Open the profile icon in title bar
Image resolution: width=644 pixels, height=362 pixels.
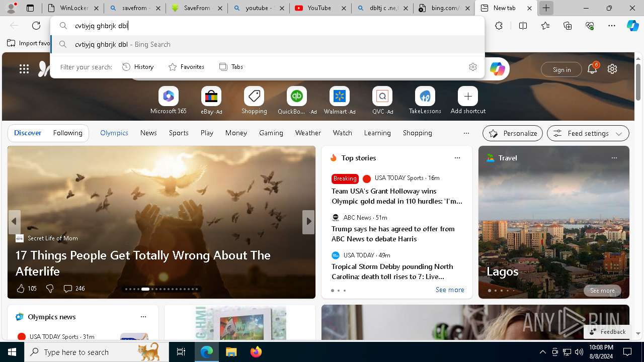[x=11, y=8]
